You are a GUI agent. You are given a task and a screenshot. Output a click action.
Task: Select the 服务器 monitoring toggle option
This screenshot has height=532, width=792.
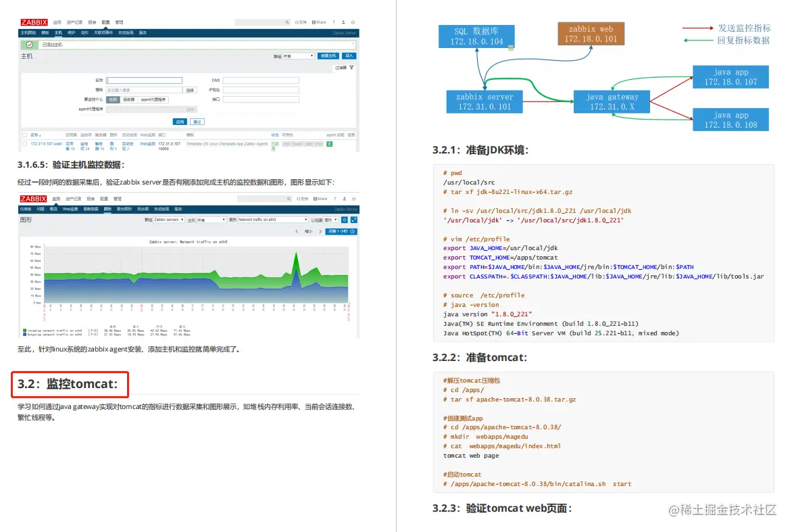[x=128, y=100]
